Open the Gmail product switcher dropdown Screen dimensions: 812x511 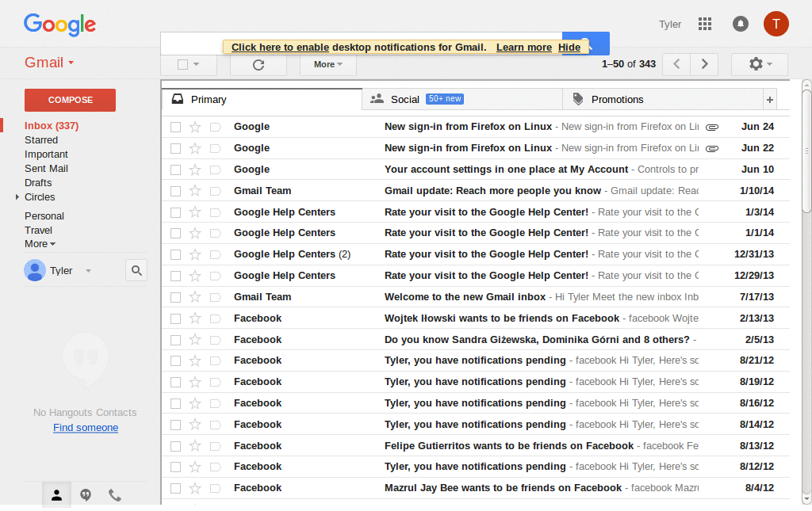tap(49, 63)
